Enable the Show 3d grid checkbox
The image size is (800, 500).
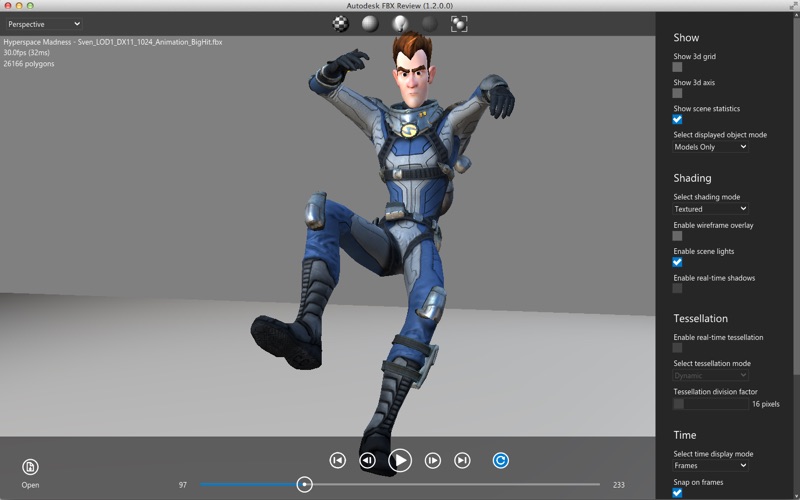coord(678,67)
